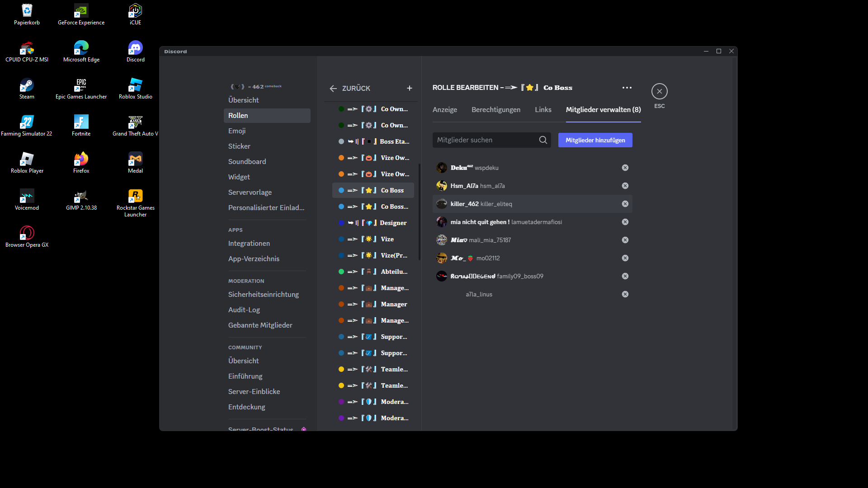Open Voicemod desktop icon

tap(27, 199)
